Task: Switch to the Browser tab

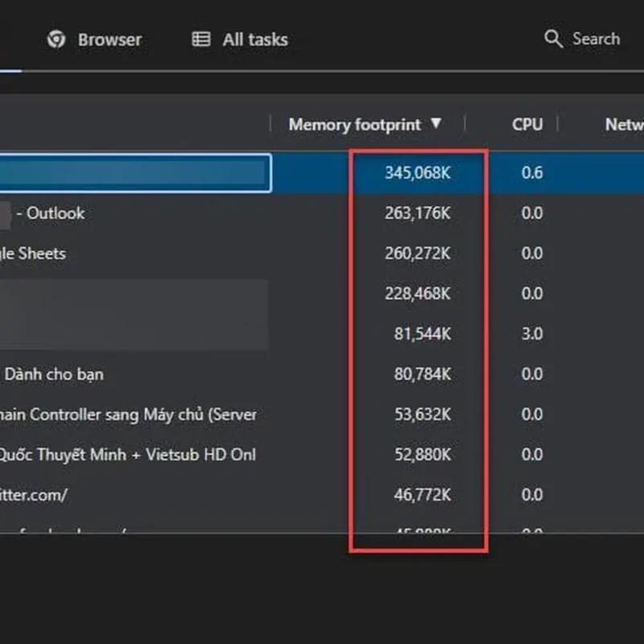Action: point(94,39)
